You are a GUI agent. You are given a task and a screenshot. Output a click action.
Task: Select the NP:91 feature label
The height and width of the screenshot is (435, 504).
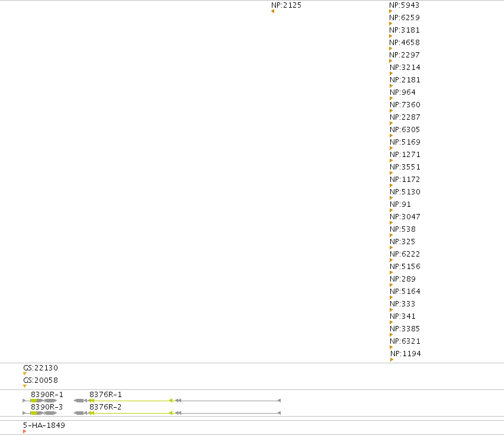click(400, 204)
